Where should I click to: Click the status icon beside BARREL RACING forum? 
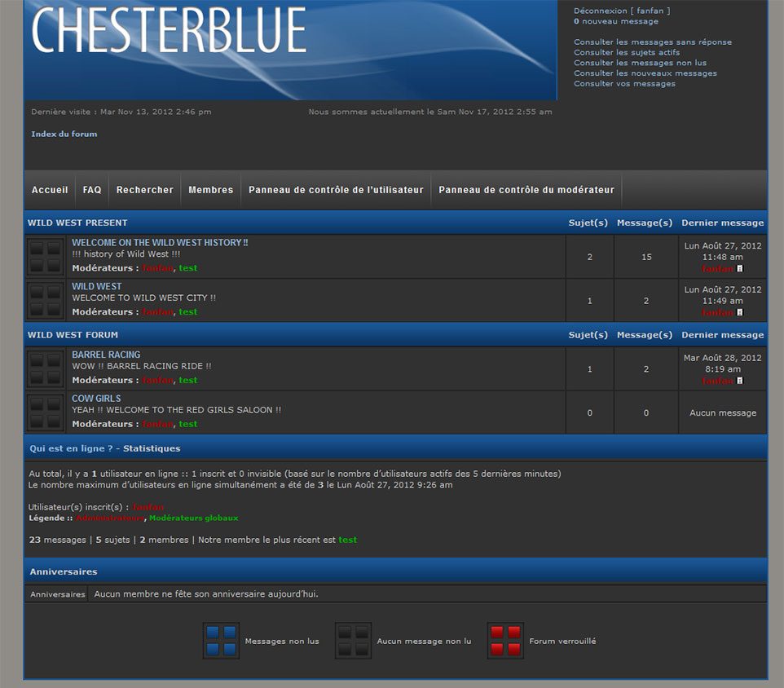(x=46, y=369)
